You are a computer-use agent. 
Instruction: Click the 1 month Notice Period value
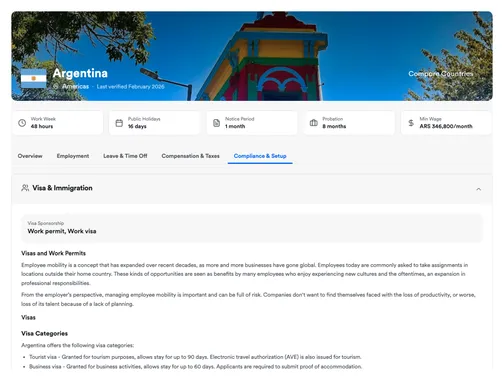coord(235,126)
